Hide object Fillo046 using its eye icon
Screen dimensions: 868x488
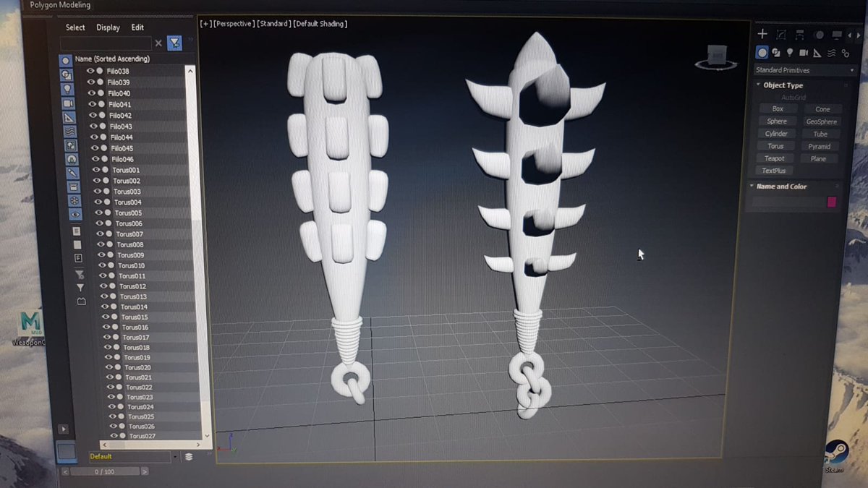(x=95, y=158)
